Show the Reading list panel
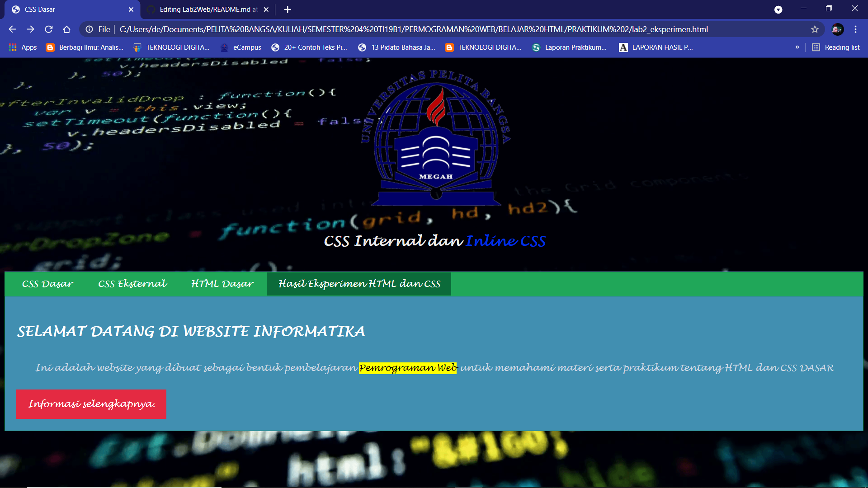Screen dimensions: 868x488 pyautogui.click(x=835, y=47)
